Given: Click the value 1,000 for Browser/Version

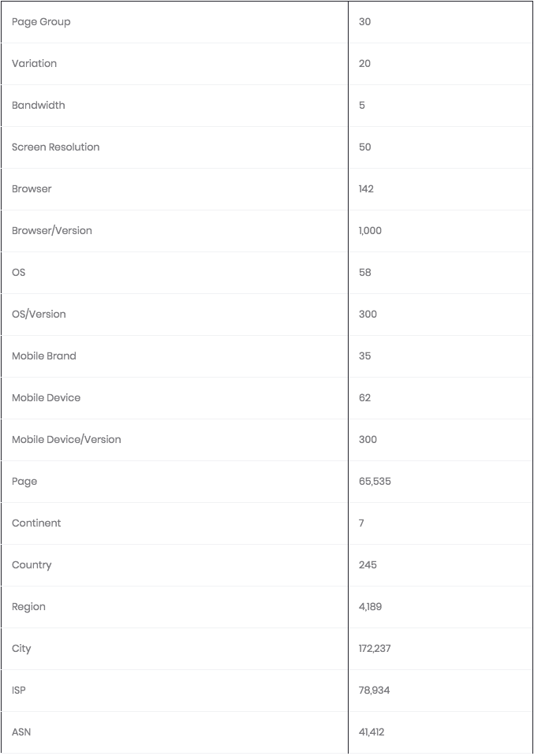Looking at the screenshot, I should point(370,231).
